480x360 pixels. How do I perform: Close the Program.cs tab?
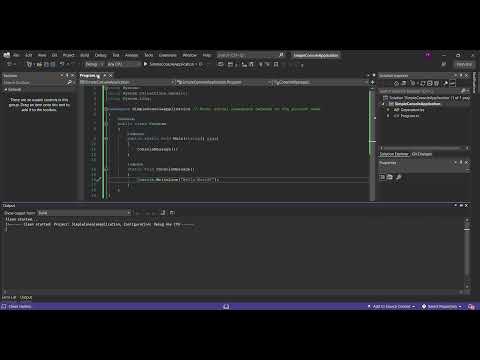[111, 76]
